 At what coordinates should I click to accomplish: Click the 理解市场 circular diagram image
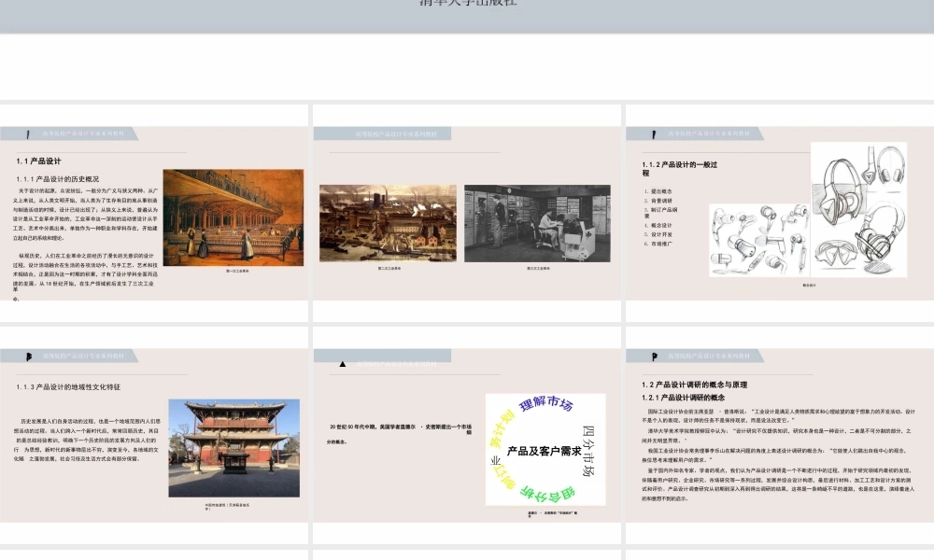pyautogui.click(x=545, y=449)
